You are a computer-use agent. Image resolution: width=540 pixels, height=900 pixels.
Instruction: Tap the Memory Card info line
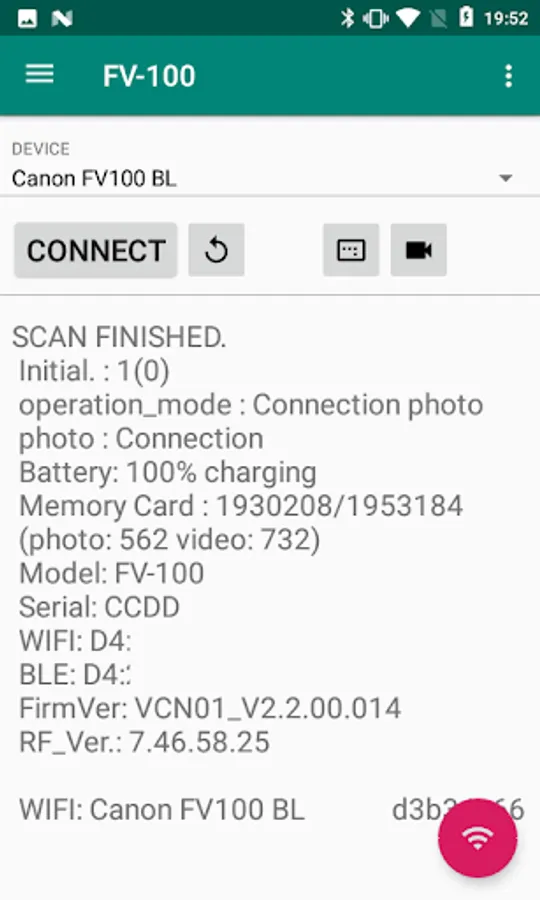click(x=241, y=506)
